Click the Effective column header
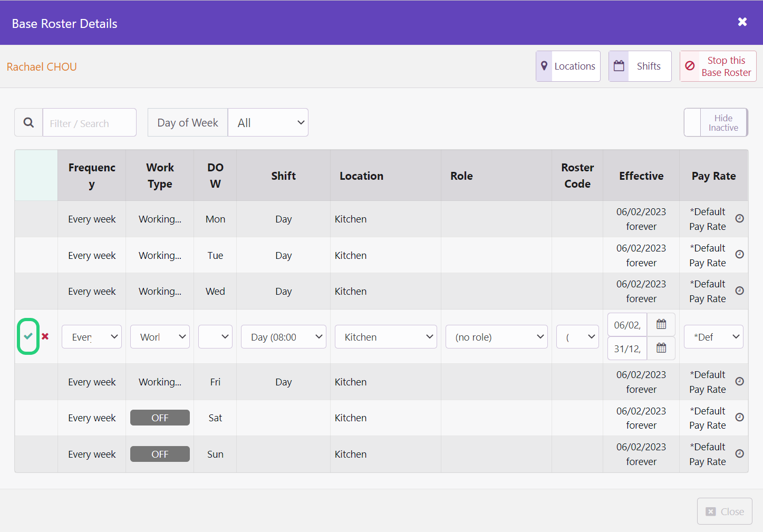Screen dimensions: 763x532 click(x=641, y=176)
